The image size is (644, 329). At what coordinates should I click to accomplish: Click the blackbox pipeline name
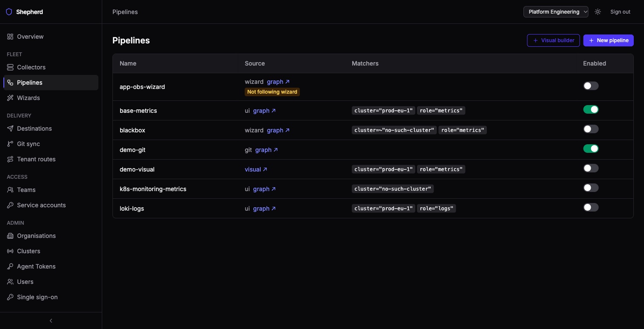(132, 130)
